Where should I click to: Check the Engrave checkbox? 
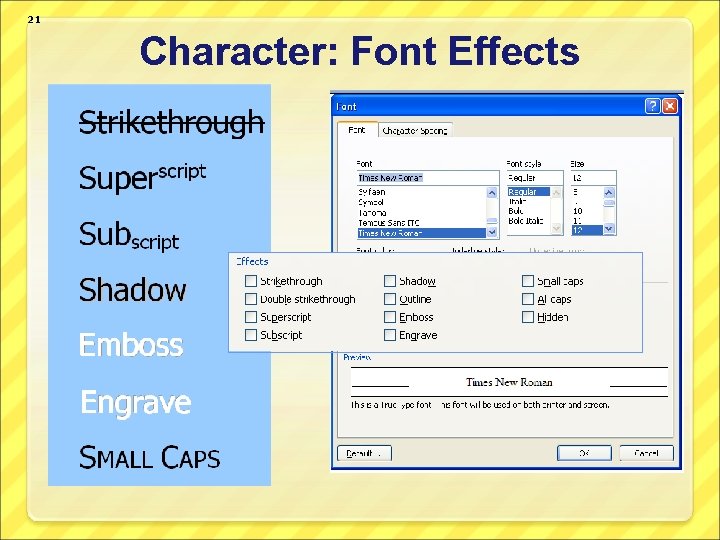pos(390,335)
